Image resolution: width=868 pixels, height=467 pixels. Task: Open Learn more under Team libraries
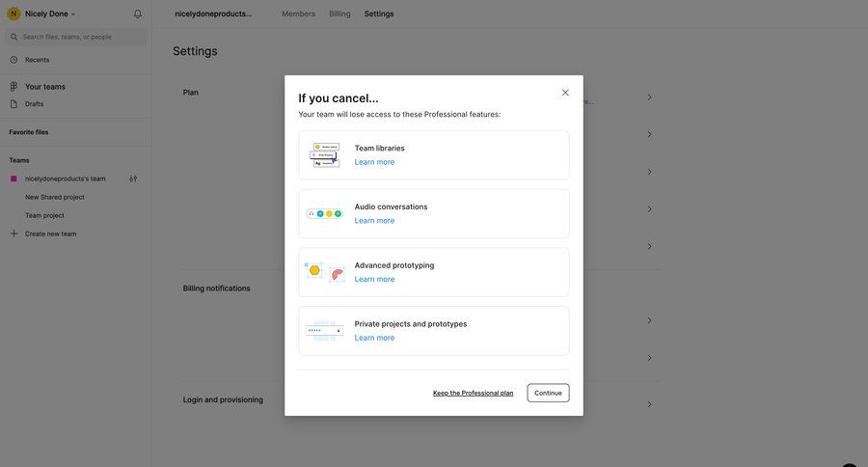click(374, 162)
